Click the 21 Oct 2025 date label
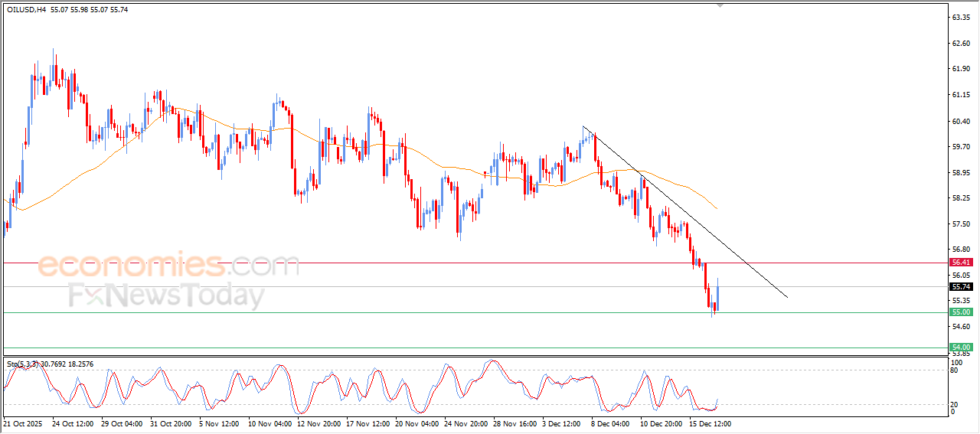This screenshot has width=980, height=434. [24, 423]
